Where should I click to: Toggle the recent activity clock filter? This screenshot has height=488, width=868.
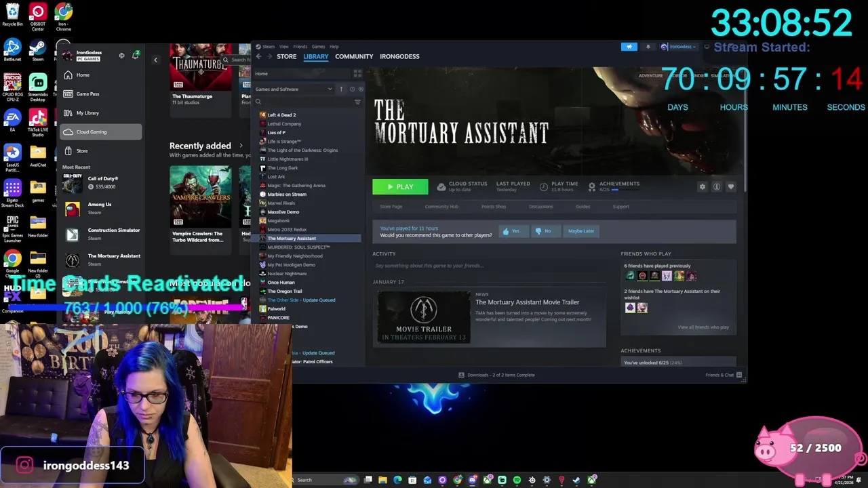352,89
